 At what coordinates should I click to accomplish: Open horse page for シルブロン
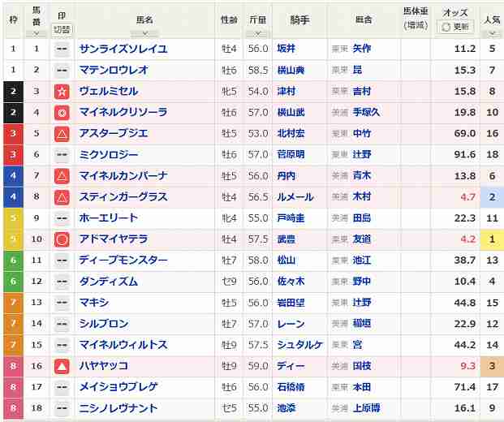point(104,324)
